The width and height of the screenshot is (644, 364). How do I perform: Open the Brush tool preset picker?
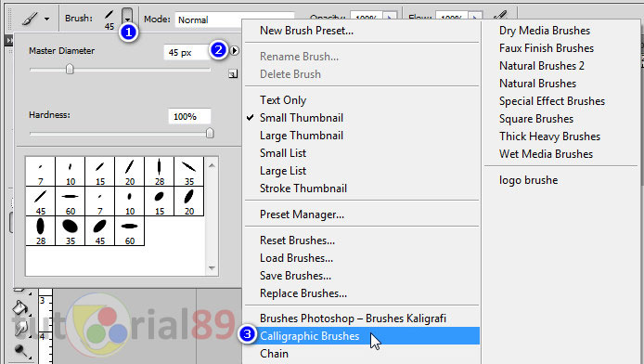pos(36,19)
